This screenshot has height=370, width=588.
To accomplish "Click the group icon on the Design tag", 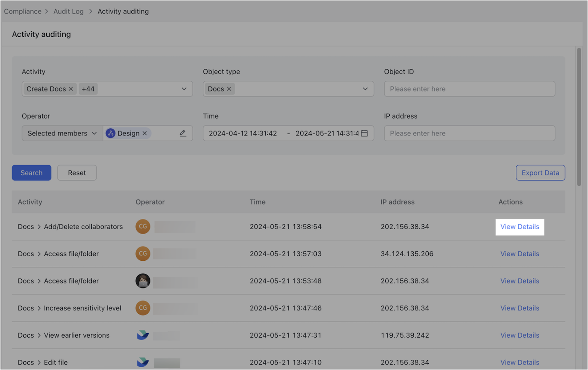I will tap(111, 133).
